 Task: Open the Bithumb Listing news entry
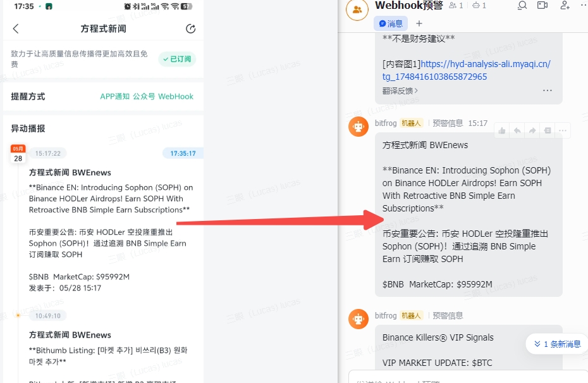108,356
